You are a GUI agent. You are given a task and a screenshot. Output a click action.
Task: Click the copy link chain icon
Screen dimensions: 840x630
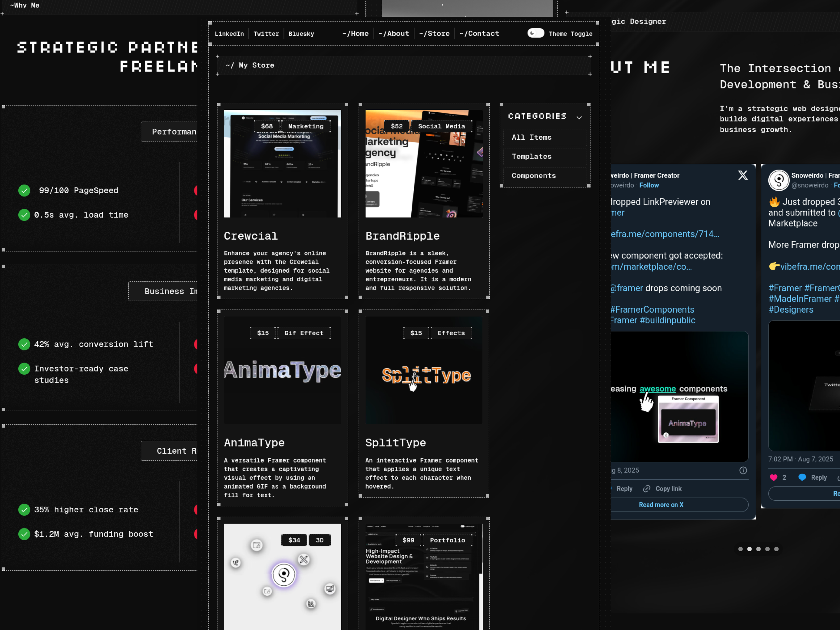pyautogui.click(x=647, y=489)
